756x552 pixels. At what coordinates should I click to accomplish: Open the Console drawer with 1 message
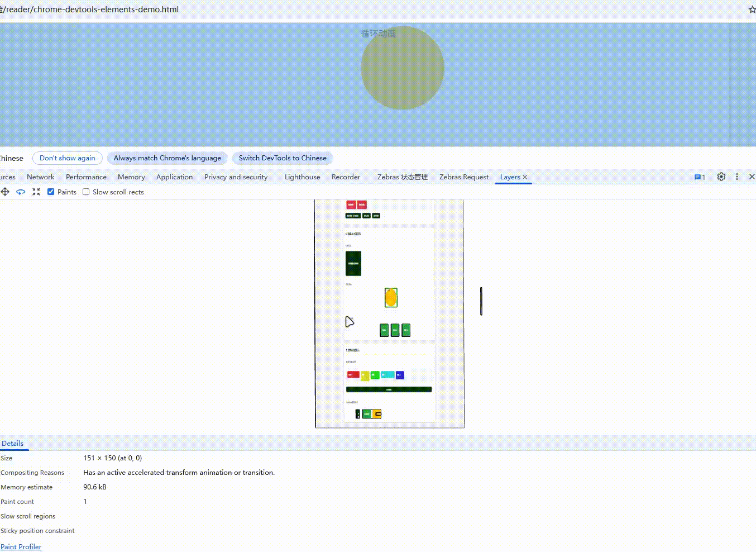tap(699, 177)
